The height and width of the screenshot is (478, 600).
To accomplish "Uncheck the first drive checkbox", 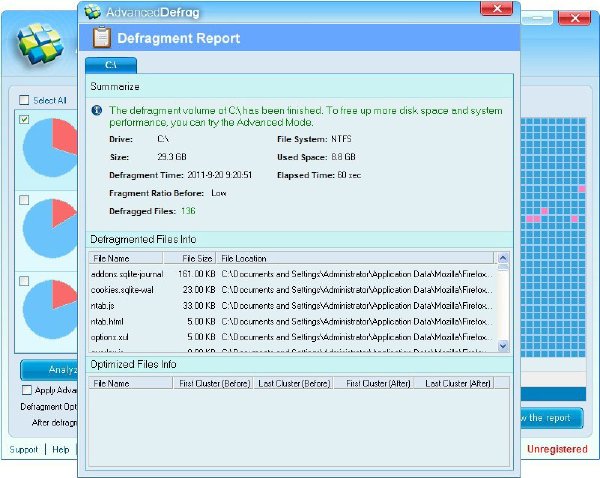I will coord(24,119).
